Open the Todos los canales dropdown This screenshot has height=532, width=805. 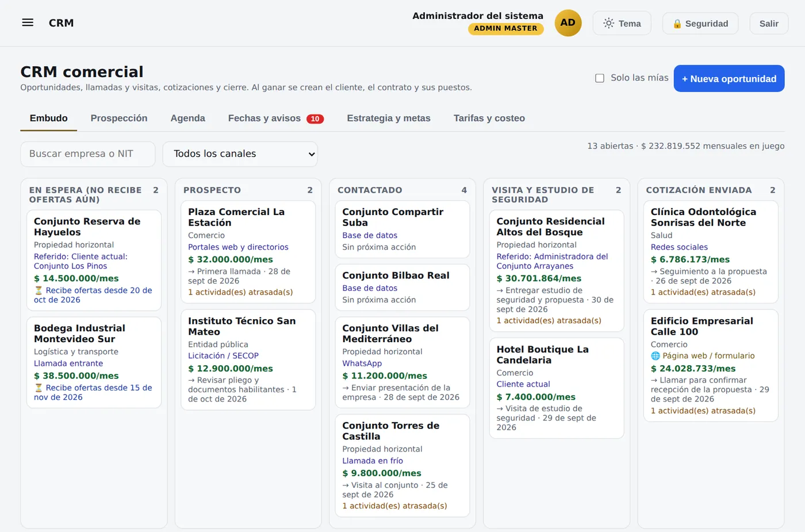(x=240, y=154)
